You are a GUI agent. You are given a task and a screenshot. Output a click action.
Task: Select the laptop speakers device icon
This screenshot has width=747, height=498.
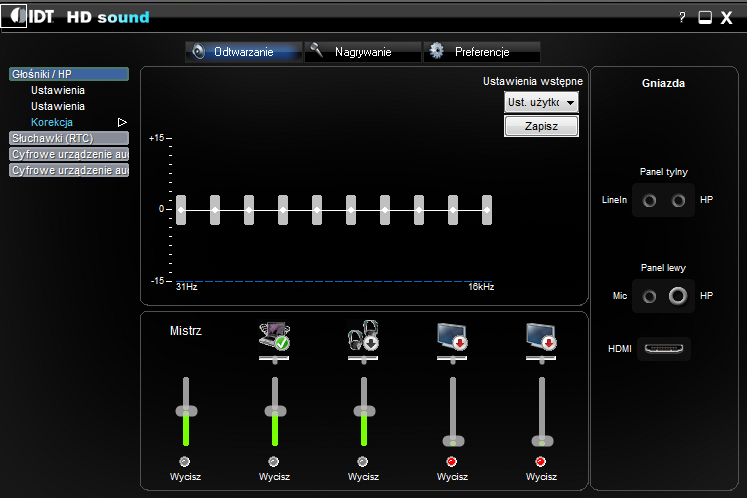pos(274,335)
